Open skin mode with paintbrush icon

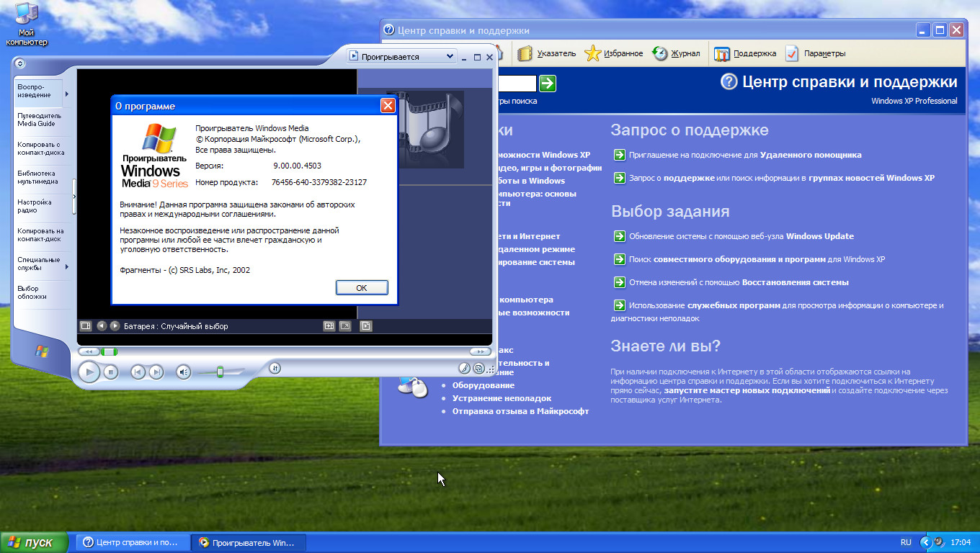(465, 368)
